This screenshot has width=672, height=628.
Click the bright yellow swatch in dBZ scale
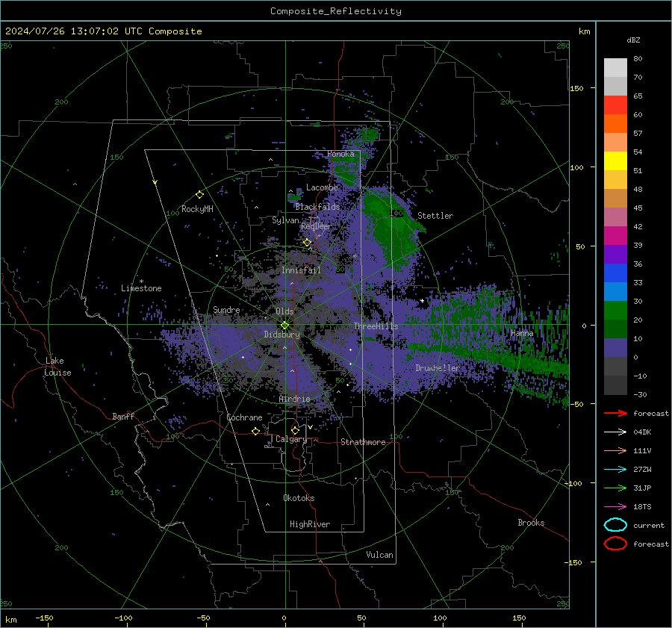[615, 161]
